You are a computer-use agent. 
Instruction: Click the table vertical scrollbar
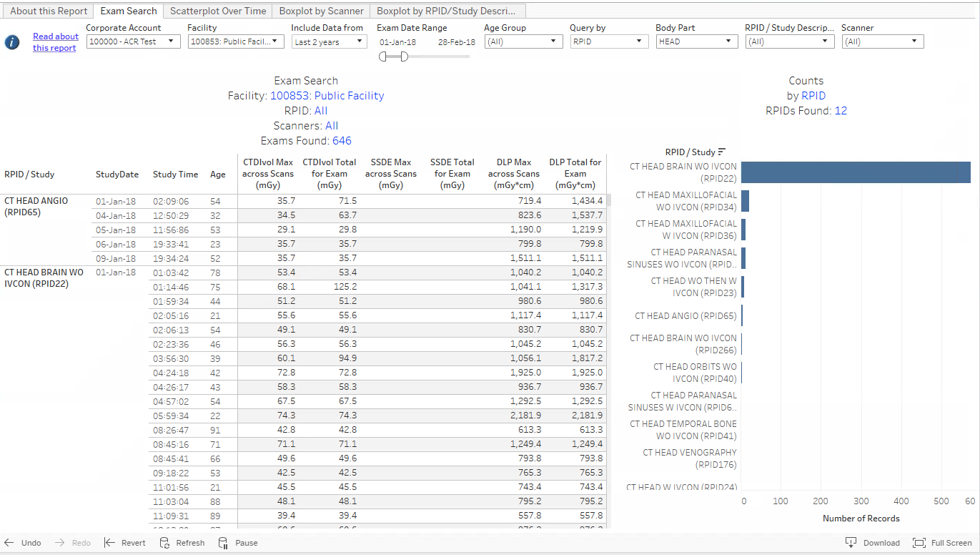pos(609,201)
